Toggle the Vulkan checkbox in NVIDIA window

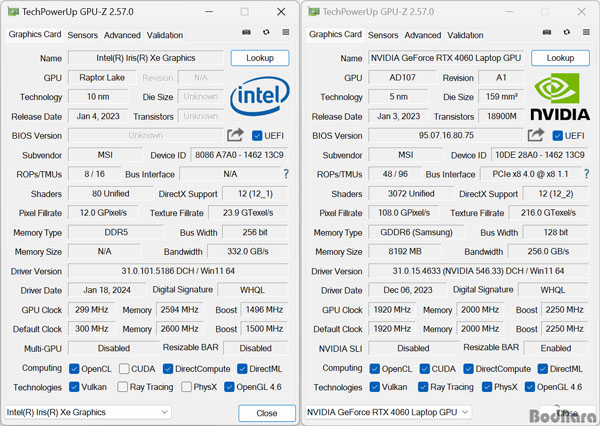[x=375, y=387]
